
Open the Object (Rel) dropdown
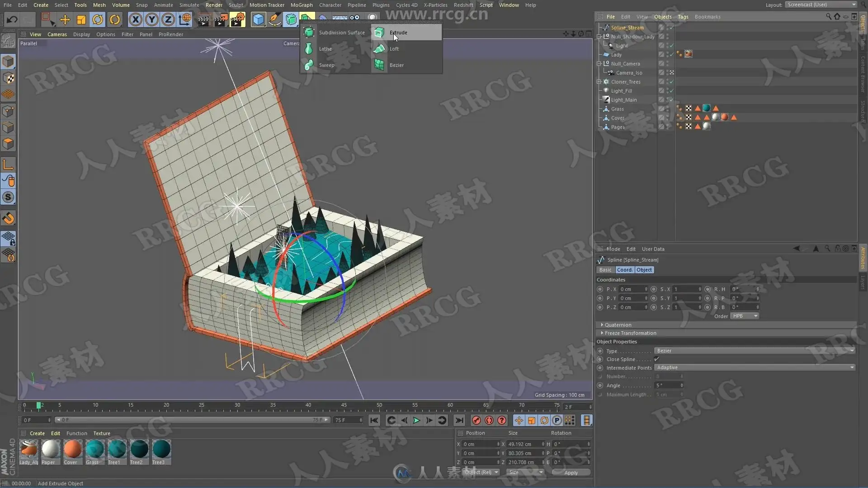481,472
